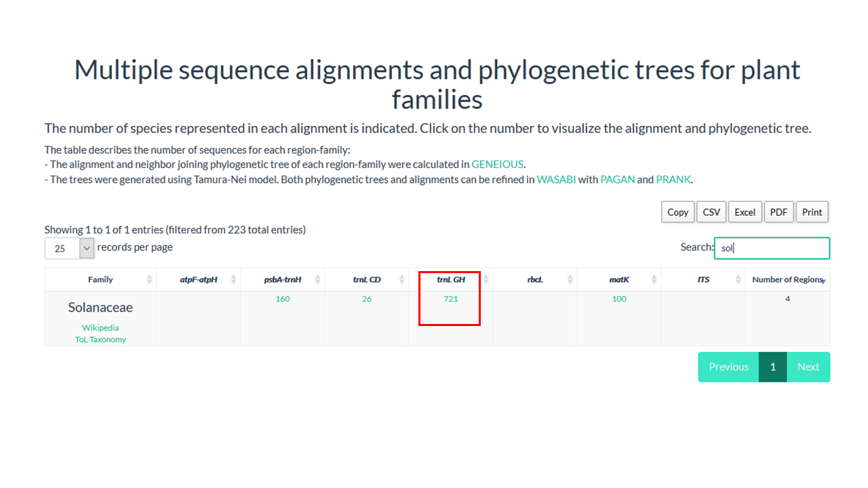Sort the atpF-atpH column using its arrows
The image size is (868, 488).
point(233,279)
